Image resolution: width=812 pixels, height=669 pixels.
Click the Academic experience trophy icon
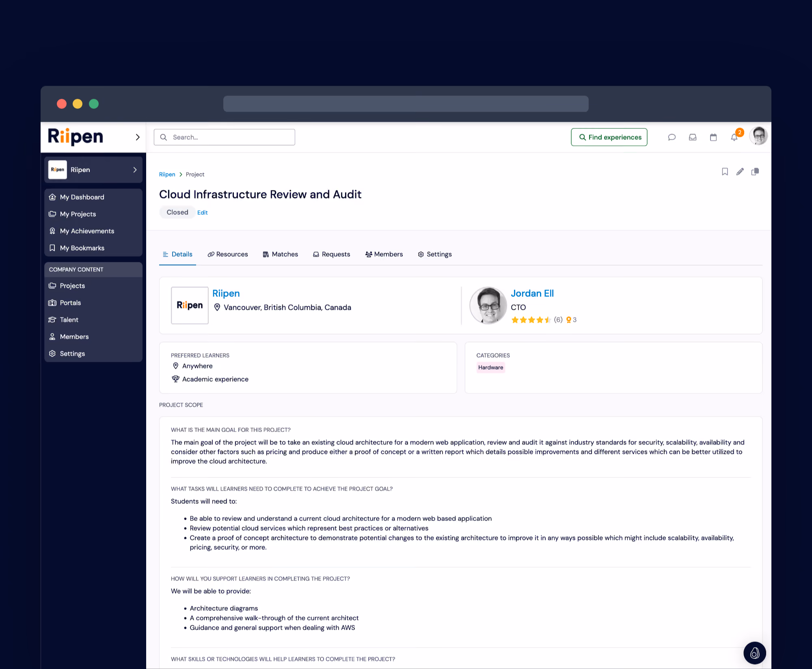(x=175, y=379)
